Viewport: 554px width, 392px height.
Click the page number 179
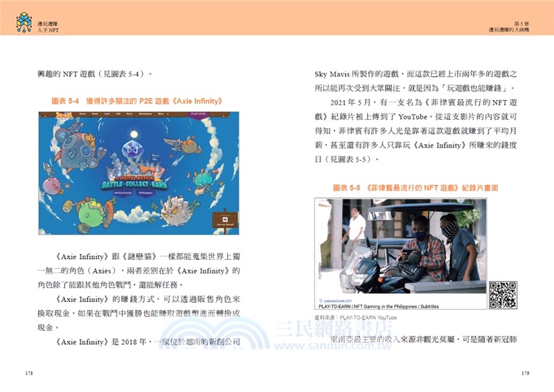525,373
